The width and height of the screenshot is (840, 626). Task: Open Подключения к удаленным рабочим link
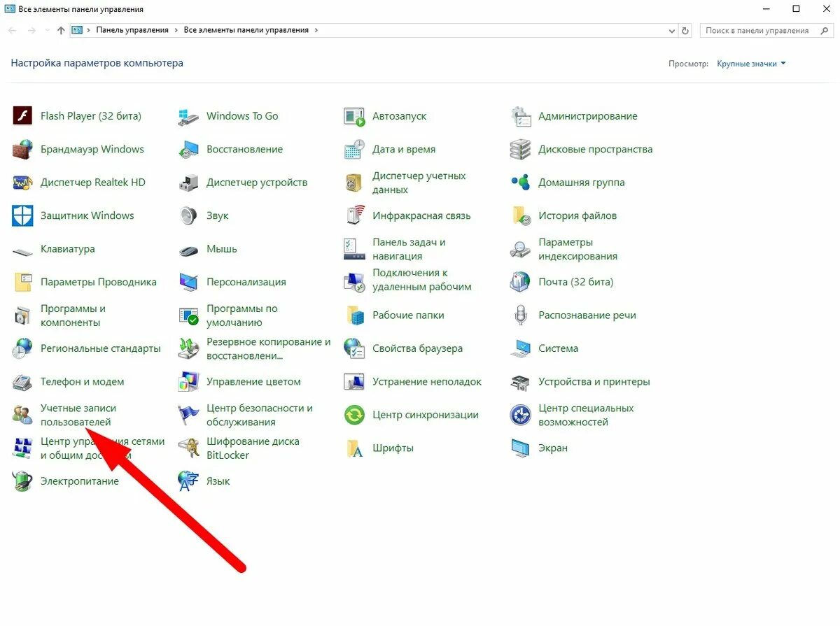(x=421, y=280)
